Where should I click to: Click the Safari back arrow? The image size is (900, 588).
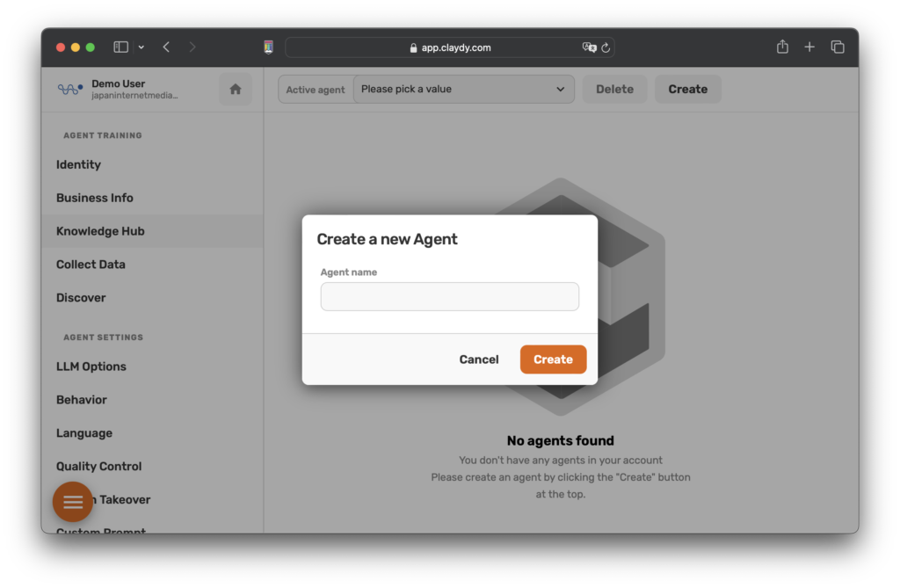pos(166,47)
